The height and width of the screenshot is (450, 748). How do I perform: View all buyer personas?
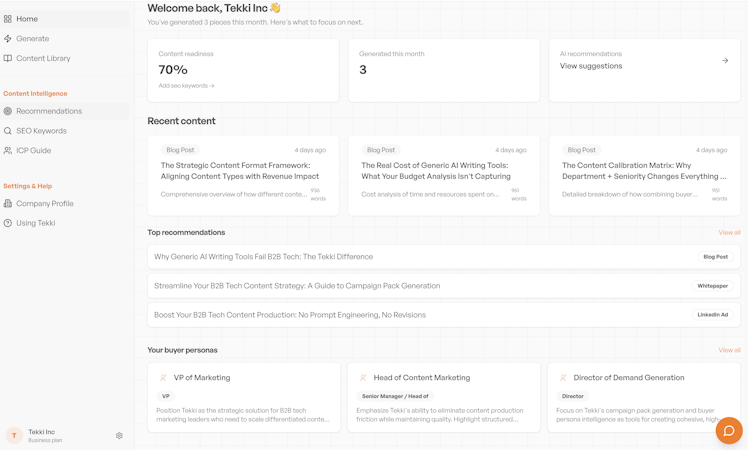[729, 351]
